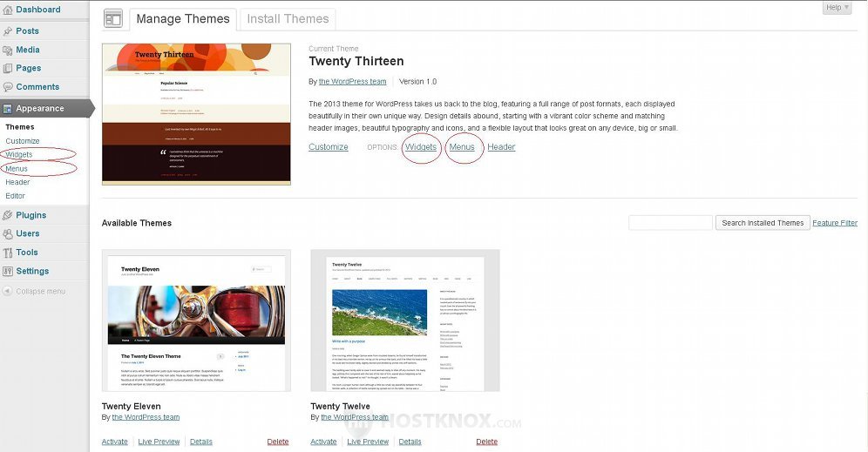Open the Pages menu item
This screenshot has height=452, width=868.
(x=28, y=68)
